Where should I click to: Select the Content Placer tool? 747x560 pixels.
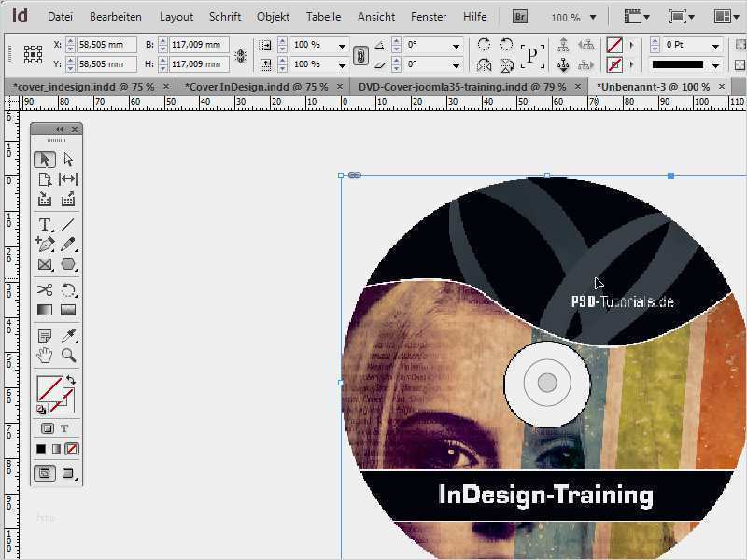68,199
